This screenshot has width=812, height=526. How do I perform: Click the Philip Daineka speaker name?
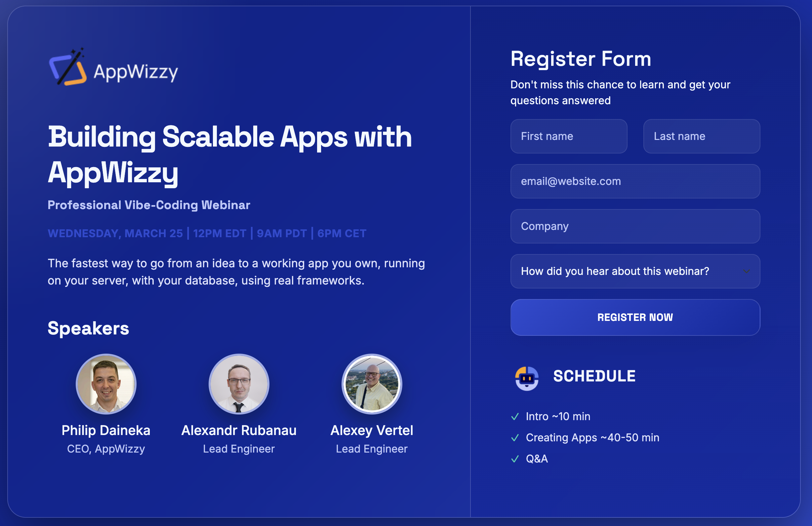click(x=106, y=430)
